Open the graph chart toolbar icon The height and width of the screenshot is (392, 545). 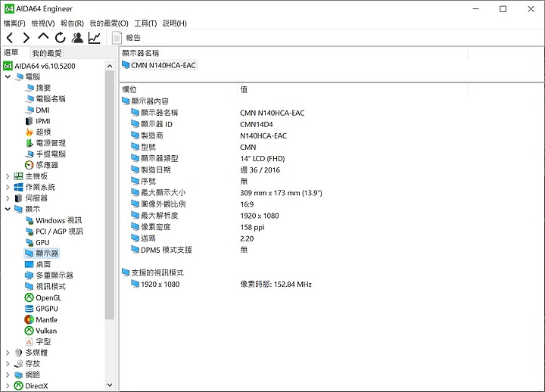point(94,38)
